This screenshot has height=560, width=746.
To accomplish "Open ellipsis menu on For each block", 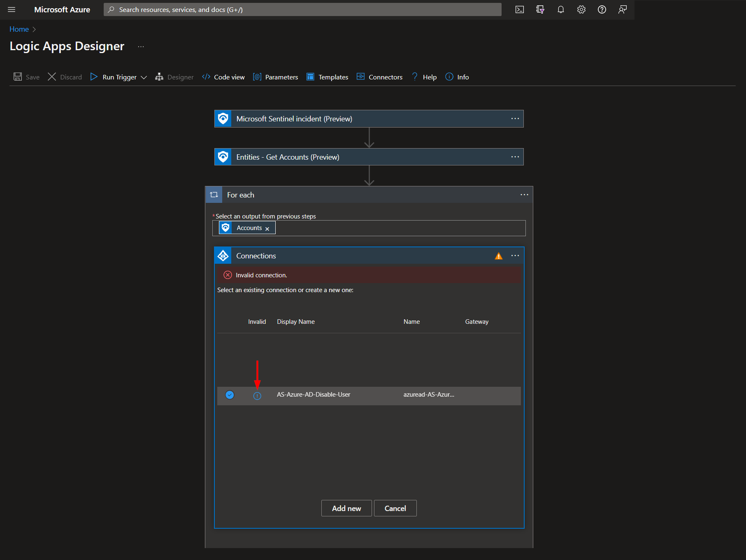I will (x=524, y=195).
